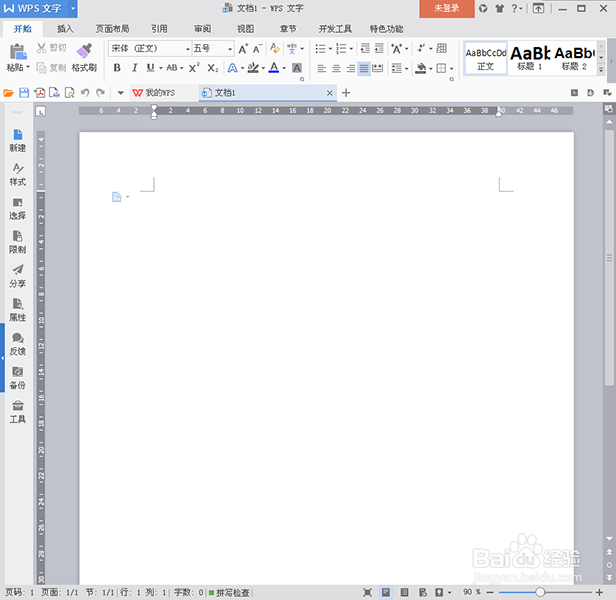Expand numbered list dropdown arrow
Viewport: 616px width, 600px height.
coord(351,49)
